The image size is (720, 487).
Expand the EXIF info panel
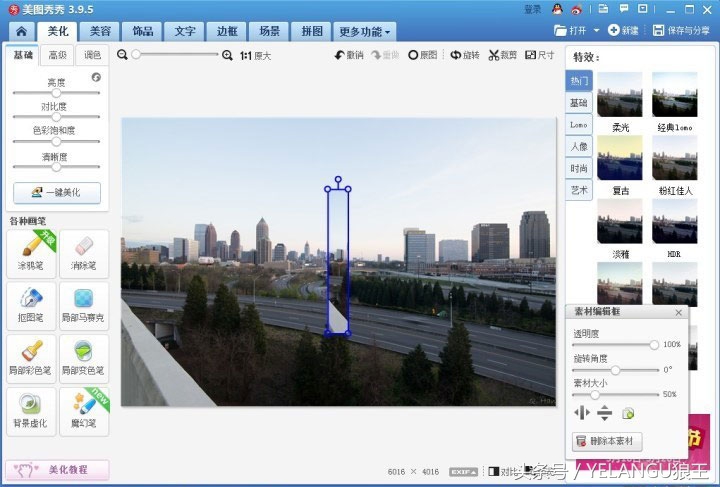(x=463, y=470)
